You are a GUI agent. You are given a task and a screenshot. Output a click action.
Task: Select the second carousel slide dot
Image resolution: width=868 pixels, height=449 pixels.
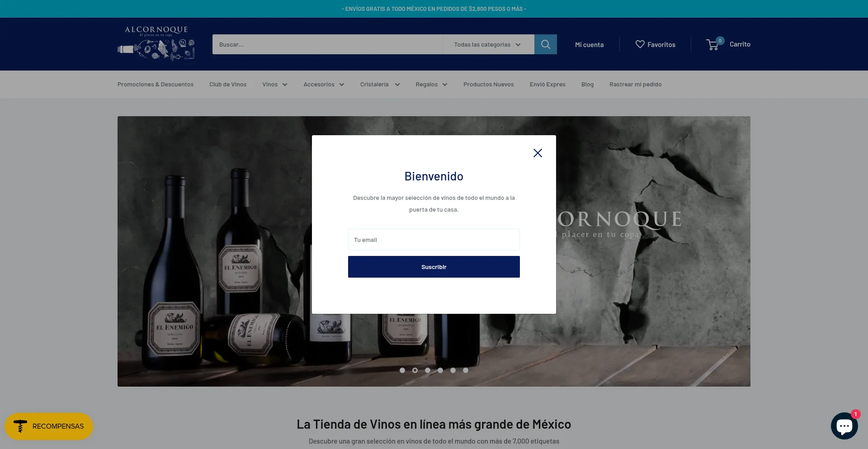click(x=415, y=370)
